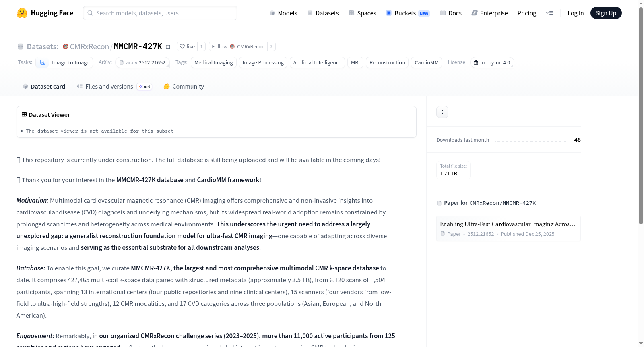Go to Models in the navigation bar
644x347 pixels.
283,13
